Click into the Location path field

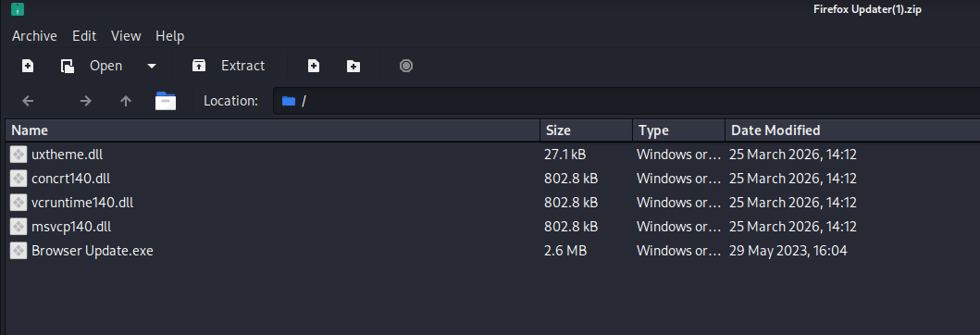point(626,101)
